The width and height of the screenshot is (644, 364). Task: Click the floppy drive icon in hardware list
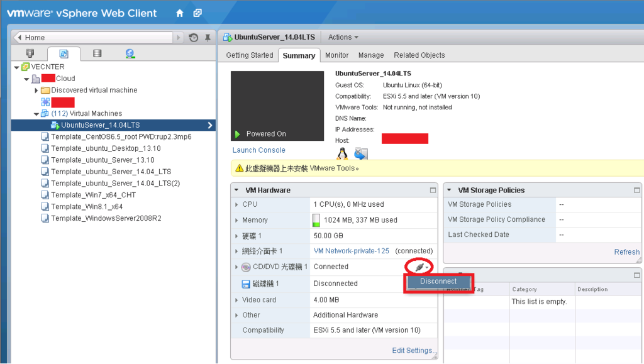coord(246,284)
